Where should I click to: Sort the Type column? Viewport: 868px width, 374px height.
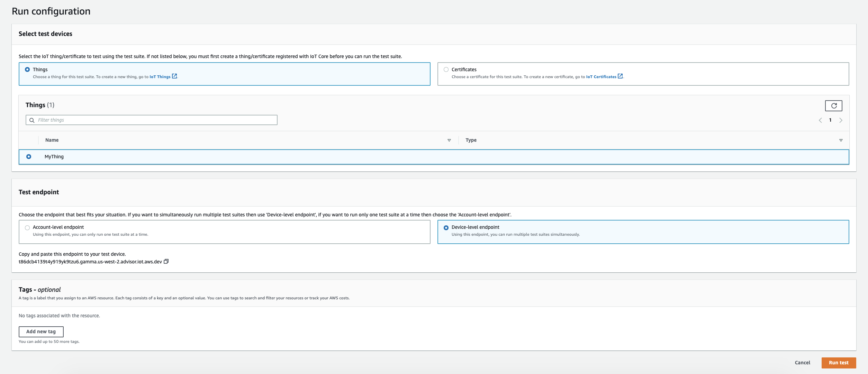click(x=841, y=140)
